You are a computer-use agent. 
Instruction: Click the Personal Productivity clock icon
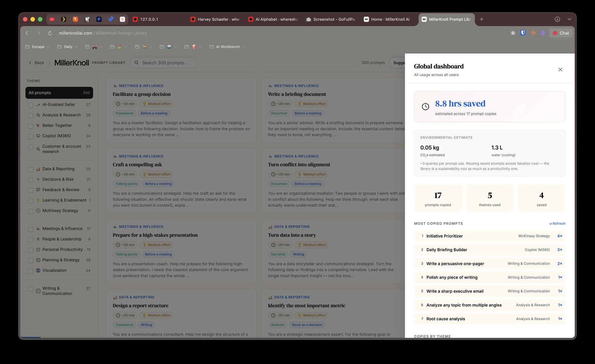click(38, 250)
